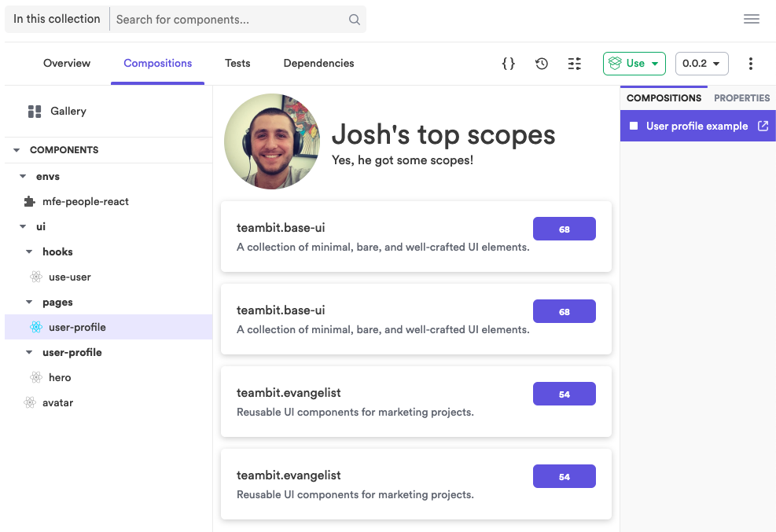Open the 0.0.2 version dropdown
Viewport: 776px width, 532px height.
click(702, 64)
